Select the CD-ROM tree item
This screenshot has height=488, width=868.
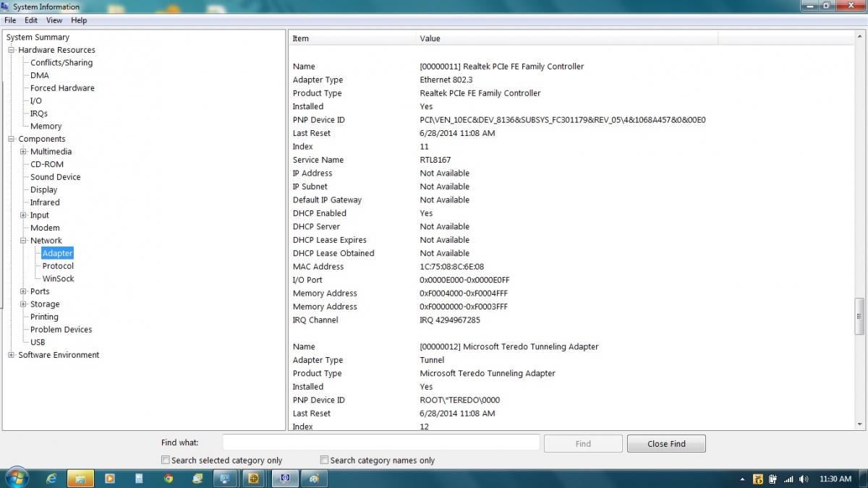click(47, 164)
